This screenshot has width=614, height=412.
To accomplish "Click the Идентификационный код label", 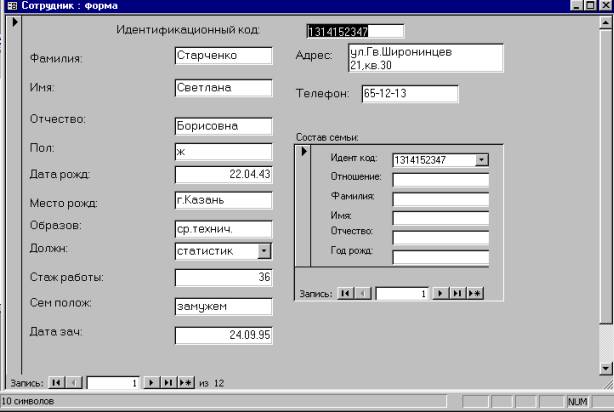I will pyautogui.click(x=188, y=30).
